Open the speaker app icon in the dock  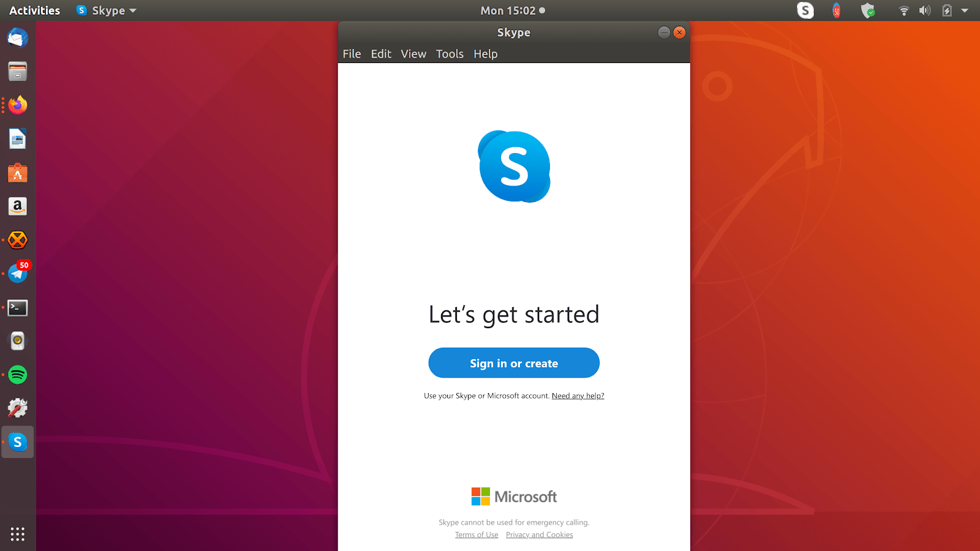click(17, 340)
